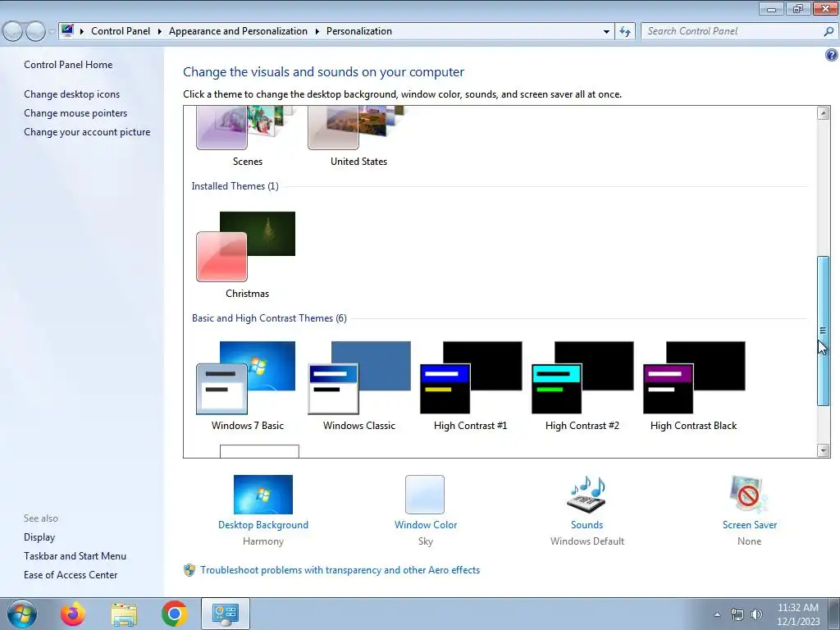The width and height of the screenshot is (840, 630).
Task: Open the Screen Saver icon
Action: (x=749, y=495)
